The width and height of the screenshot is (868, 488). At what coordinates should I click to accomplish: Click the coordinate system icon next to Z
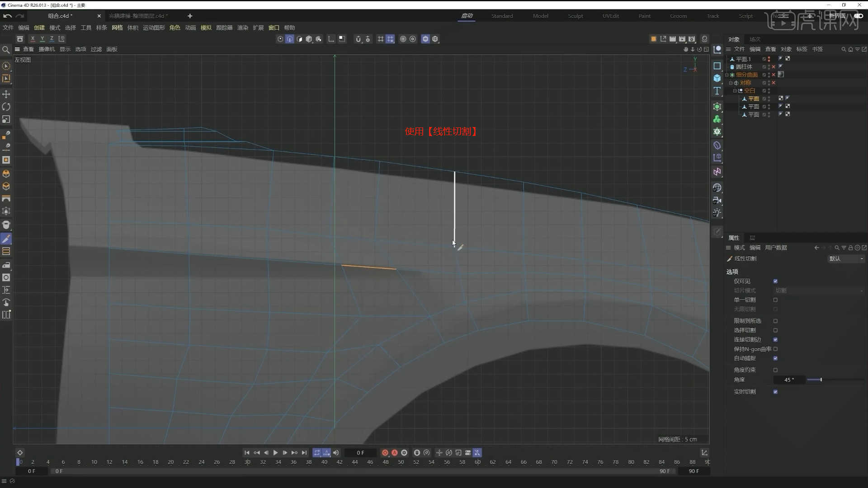tap(61, 39)
